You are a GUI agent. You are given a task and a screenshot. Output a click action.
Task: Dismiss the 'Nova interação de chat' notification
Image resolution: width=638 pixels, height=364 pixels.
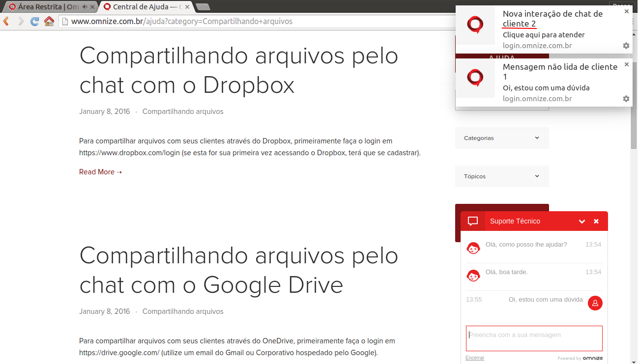coord(627,11)
